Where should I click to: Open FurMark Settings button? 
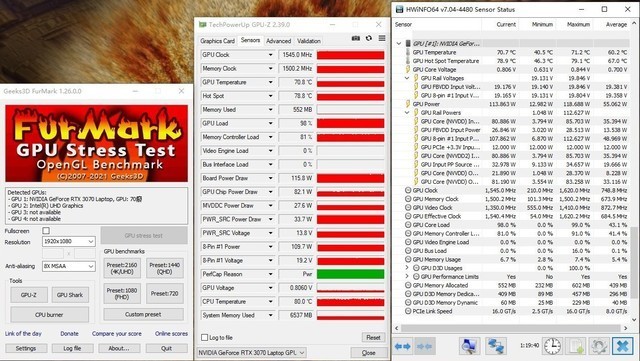tap(26, 348)
